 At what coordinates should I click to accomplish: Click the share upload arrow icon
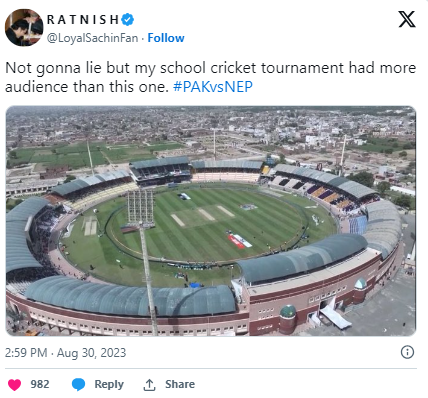point(149,385)
